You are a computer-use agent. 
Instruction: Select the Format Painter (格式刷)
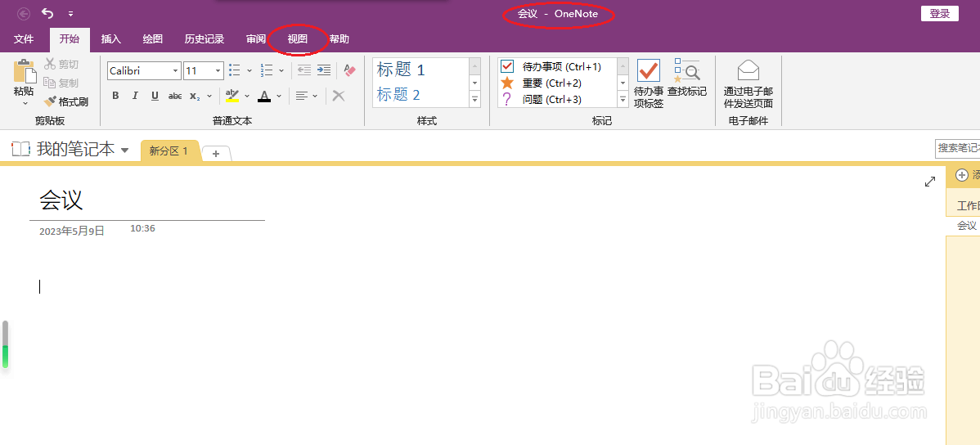tap(65, 101)
